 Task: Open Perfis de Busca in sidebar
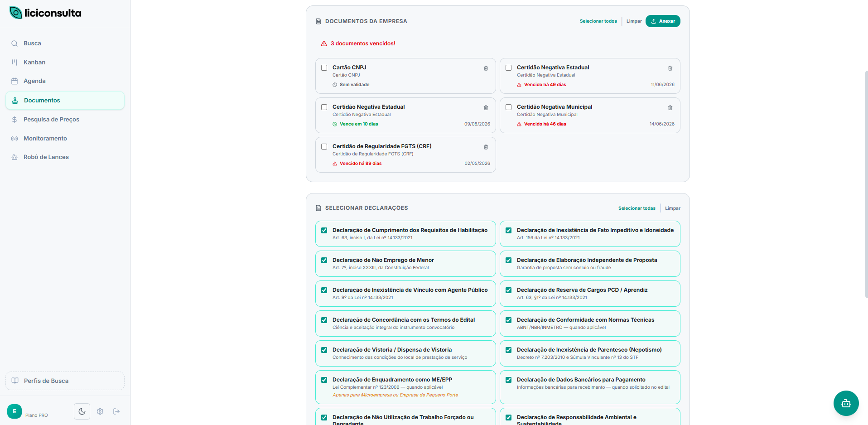coord(65,381)
